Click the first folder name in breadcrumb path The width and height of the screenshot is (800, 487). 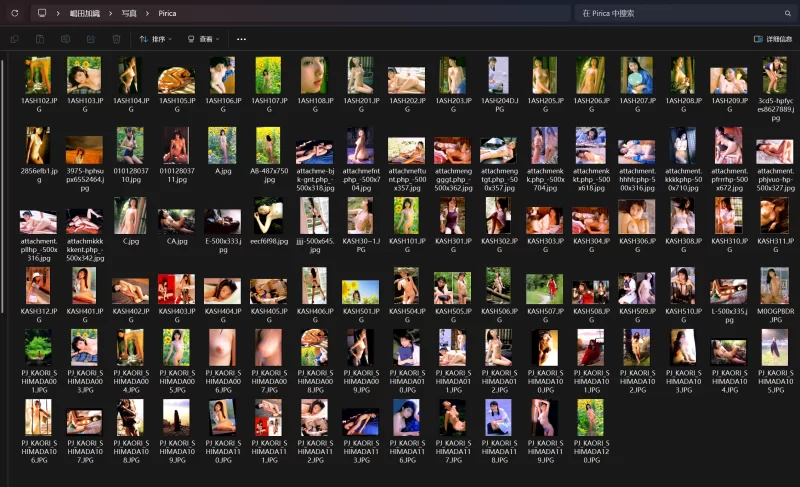coord(85,13)
